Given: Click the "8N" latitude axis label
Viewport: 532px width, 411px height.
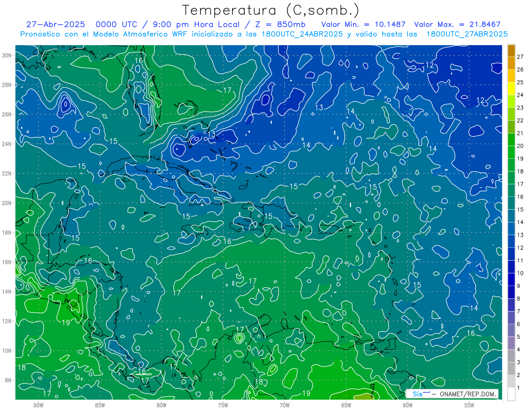Looking at the screenshot, I should pyautogui.click(x=8, y=380).
